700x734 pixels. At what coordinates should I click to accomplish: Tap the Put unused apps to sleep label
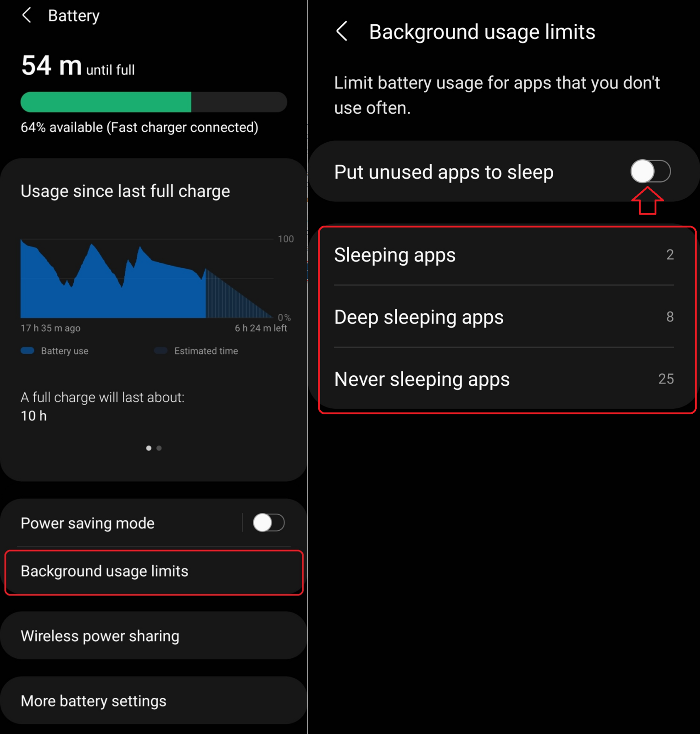pyautogui.click(x=444, y=172)
